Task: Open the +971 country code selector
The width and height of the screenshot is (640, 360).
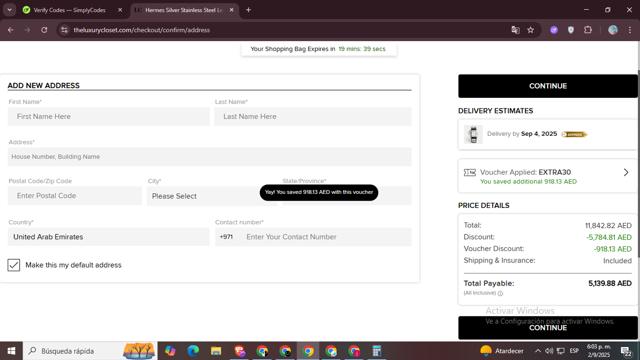Action: [x=226, y=237]
